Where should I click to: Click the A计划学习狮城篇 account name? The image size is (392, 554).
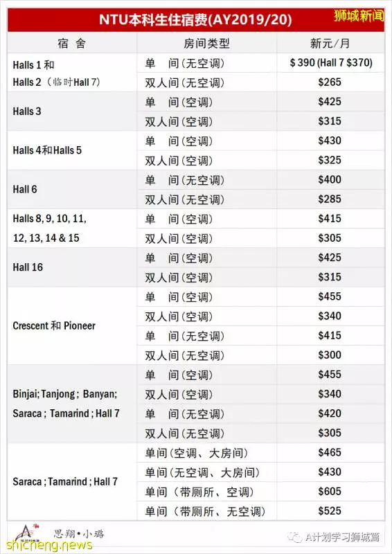click(x=342, y=537)
